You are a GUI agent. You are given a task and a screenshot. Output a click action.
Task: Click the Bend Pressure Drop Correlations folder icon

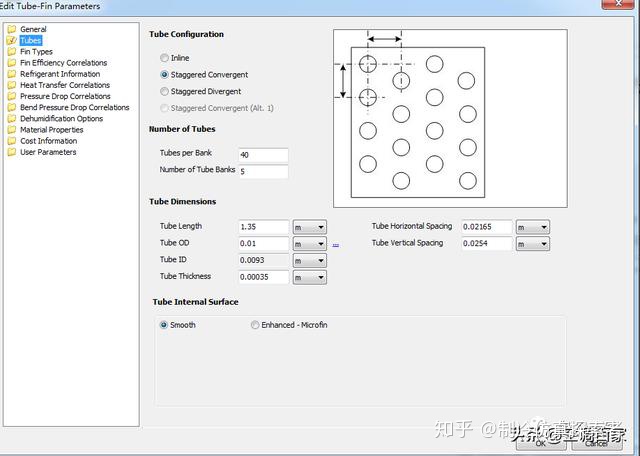click(12, 107)
